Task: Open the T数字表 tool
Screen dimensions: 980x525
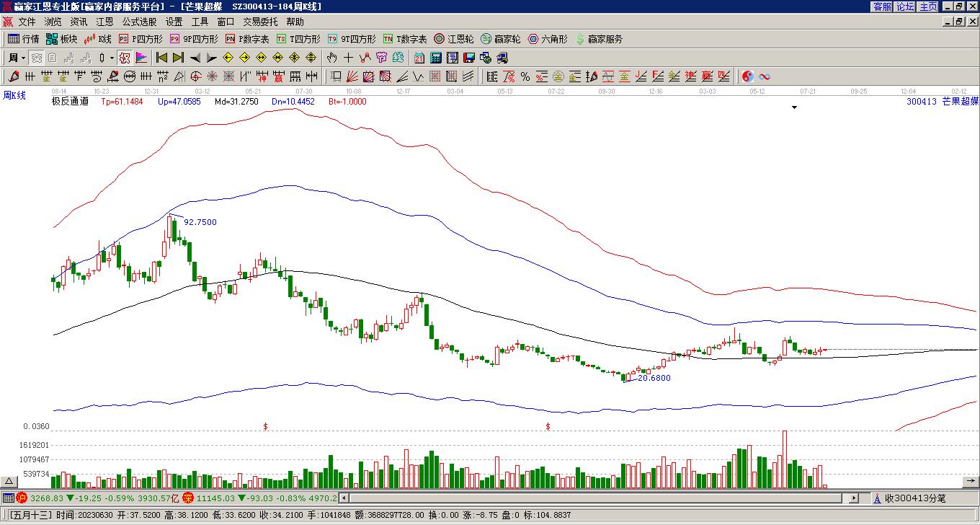Action: [405, 39]
